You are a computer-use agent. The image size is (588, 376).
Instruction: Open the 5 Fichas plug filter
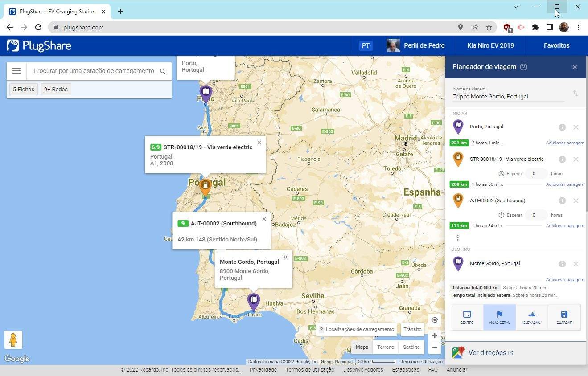click(24, 89)
